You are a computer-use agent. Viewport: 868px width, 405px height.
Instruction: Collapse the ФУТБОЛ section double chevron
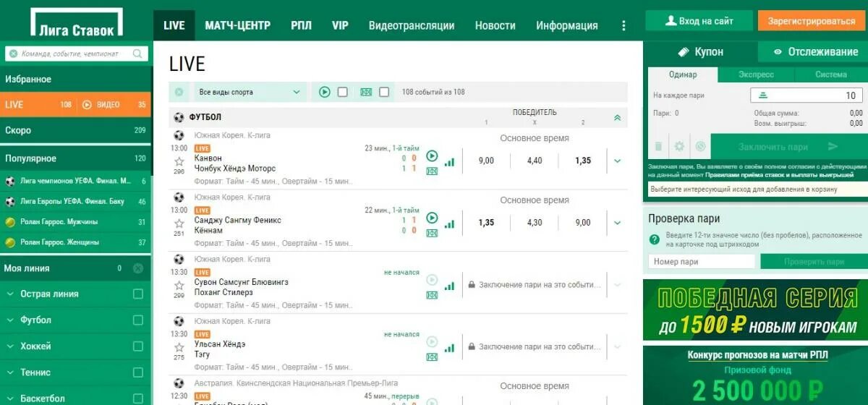617,117
